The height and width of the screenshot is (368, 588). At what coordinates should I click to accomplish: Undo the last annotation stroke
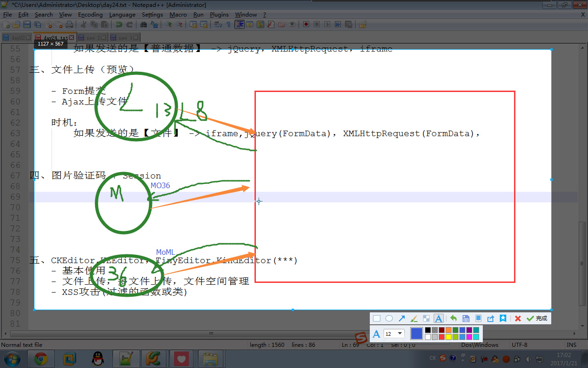pyautogui.click(x=453, y=318)
